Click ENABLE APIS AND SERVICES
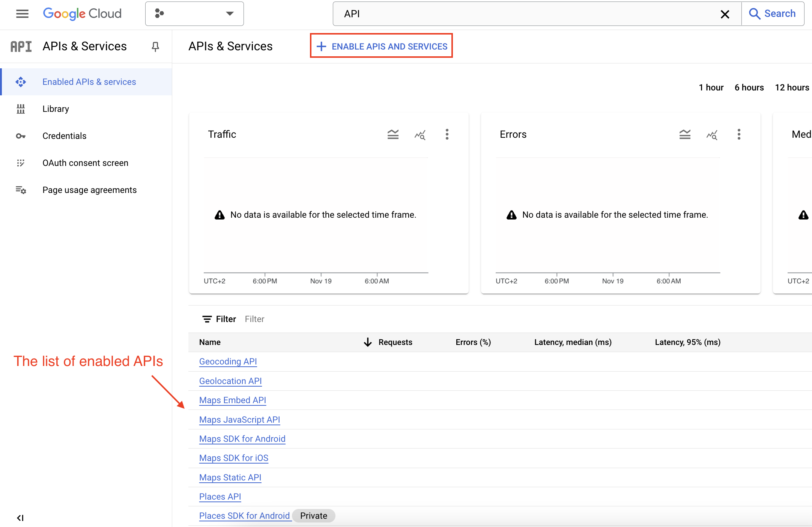Viewport: 812px width, 527px height. pyautogui.click(x=381, y=46)
